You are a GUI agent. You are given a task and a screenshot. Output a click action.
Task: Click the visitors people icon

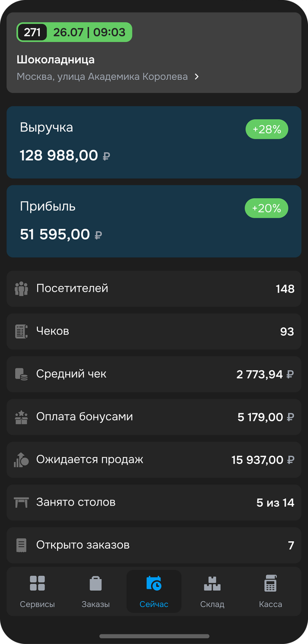point(21,289)
